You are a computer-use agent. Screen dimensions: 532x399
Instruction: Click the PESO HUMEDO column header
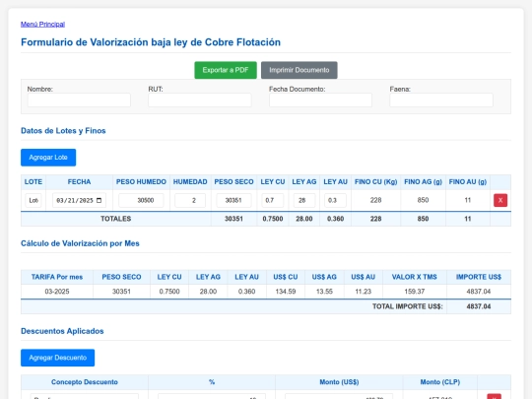pos(141,182)
